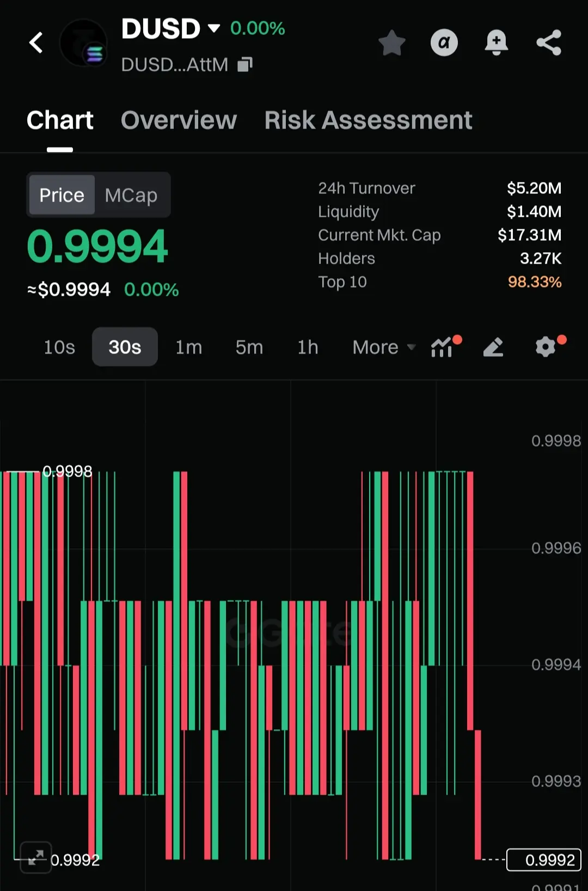Open the circled alpha icon
Viewport: 588px width, 891px height.
pos(444,42)
